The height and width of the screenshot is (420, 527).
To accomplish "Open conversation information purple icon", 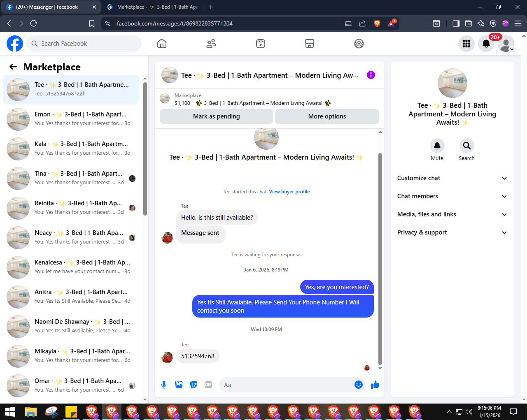I will click(x=371, y=75).
